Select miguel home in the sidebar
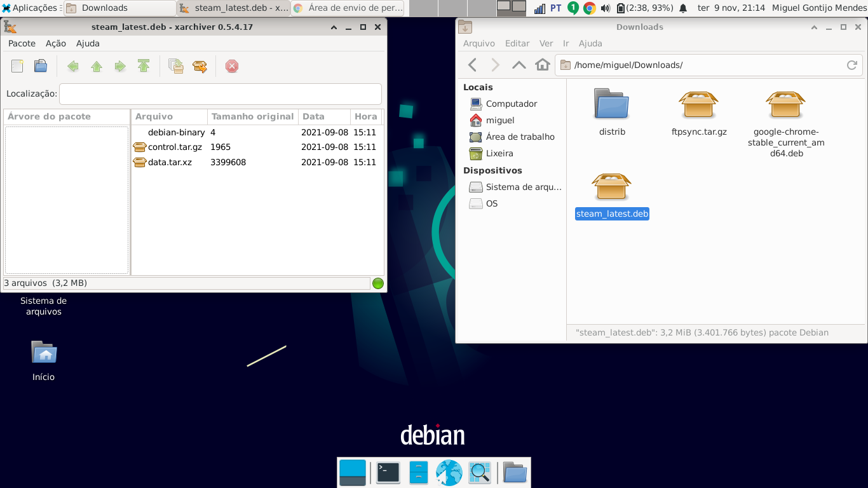This screenshot has height=488, width=868. tap(512, 120)
